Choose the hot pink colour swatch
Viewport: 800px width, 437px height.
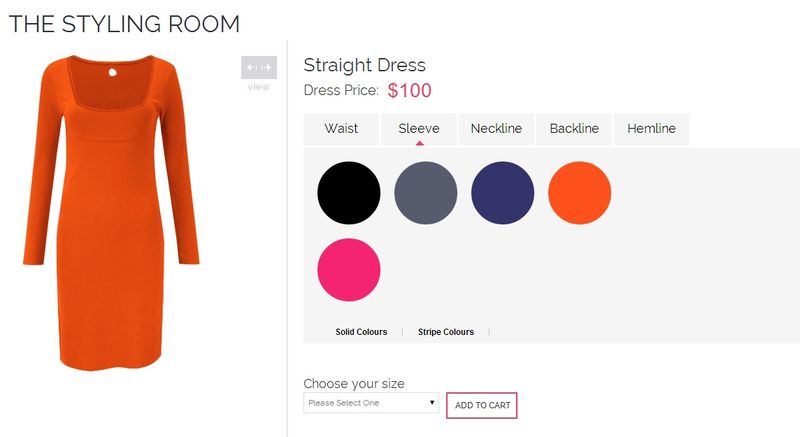349,270
